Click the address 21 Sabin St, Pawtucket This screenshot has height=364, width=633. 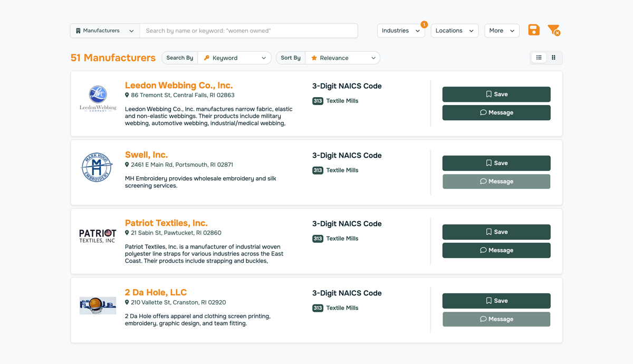tap(176, 233)
